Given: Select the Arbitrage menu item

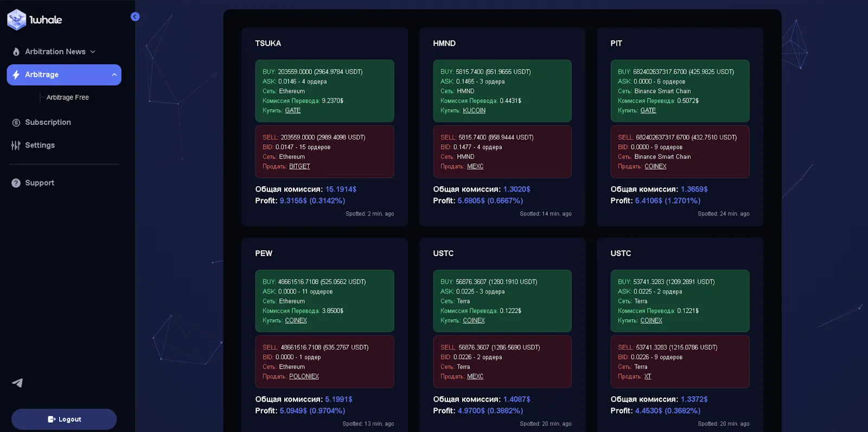Looking at the screenshot, I should coord(64,75).
